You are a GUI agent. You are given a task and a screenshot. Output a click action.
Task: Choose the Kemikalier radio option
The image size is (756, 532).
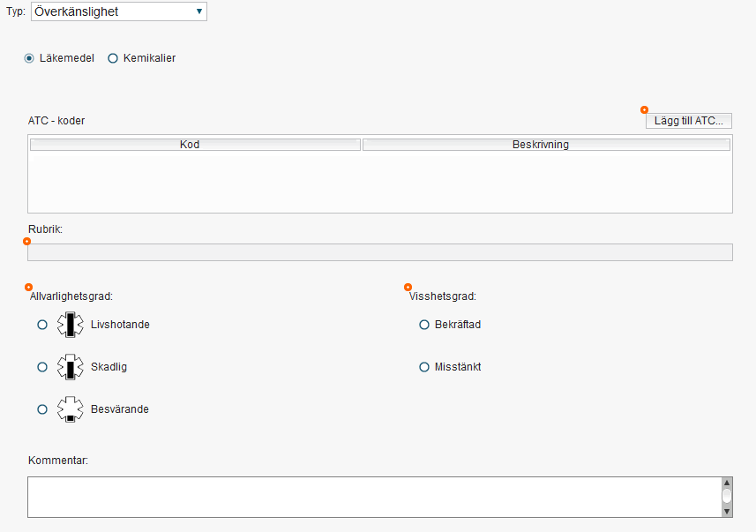pyautogui.click(x=113, y=58)
